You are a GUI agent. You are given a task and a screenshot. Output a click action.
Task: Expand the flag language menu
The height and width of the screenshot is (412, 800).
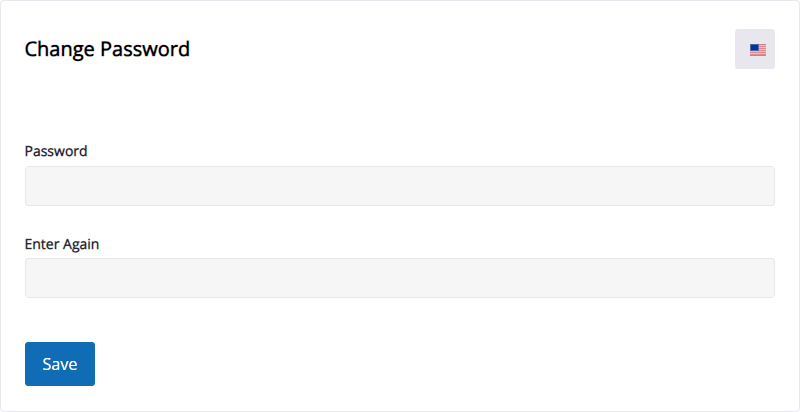point(755,49)
